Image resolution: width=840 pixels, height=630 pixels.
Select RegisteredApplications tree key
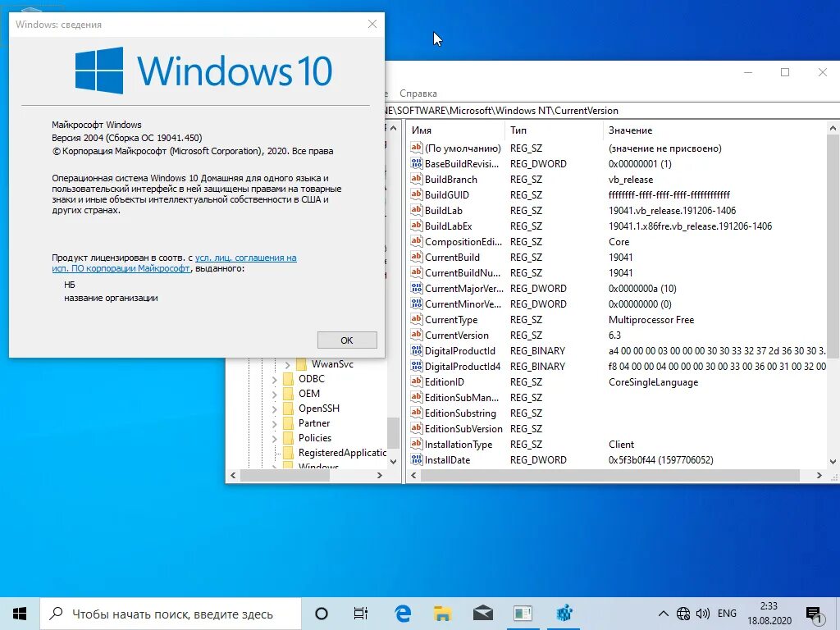coord(342,453)
